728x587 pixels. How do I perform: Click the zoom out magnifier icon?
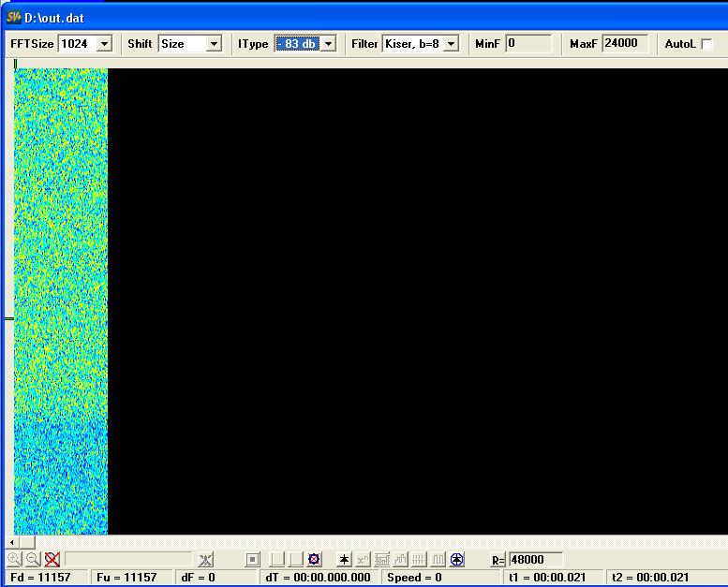click(33, 559)
